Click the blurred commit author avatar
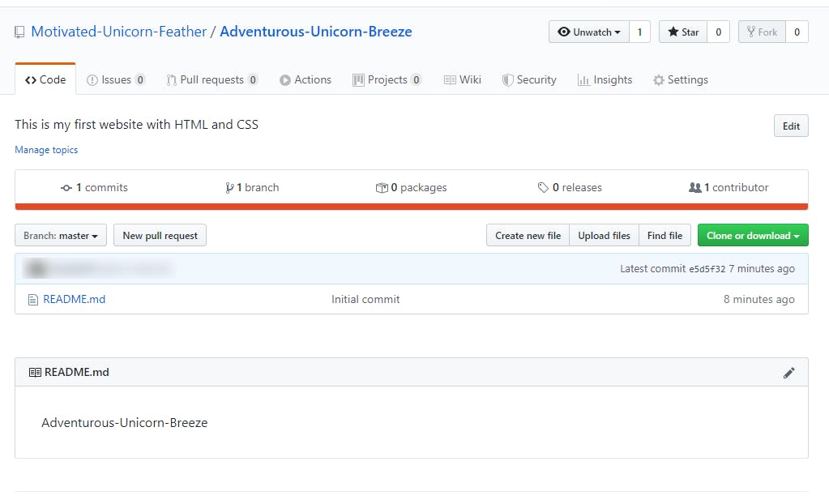 36,269
